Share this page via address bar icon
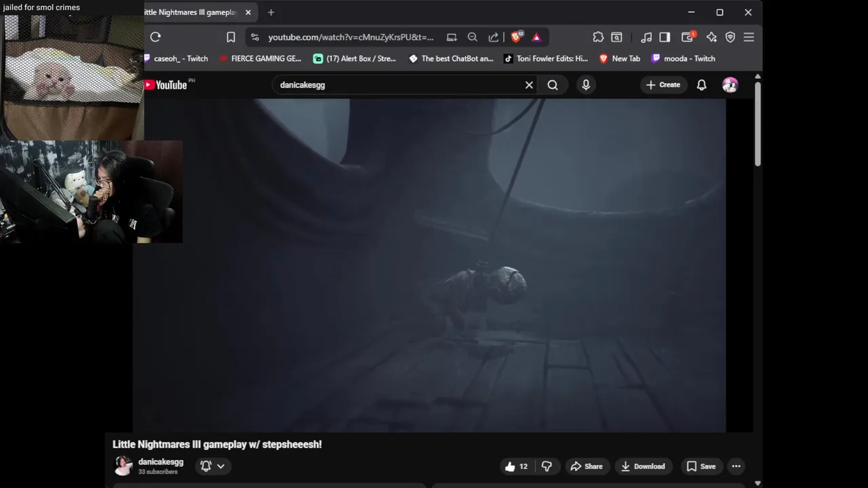The width and height of the screenshot is (868, 488). click(494, 37)
